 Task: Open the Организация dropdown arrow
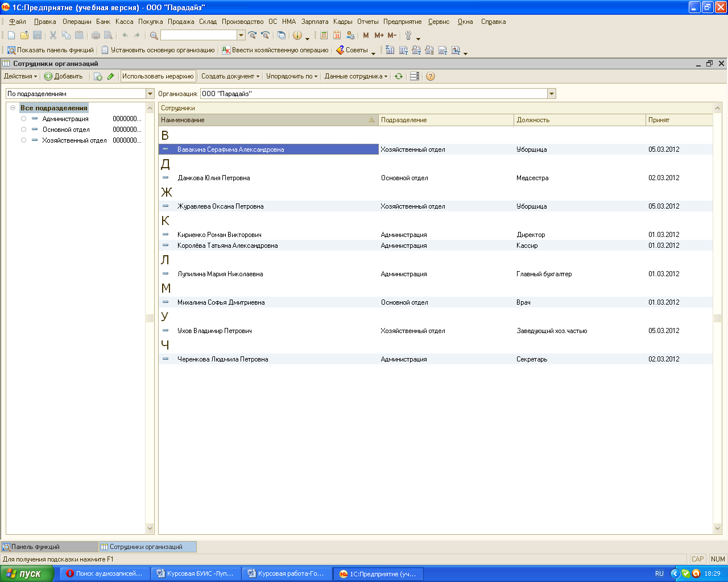551,94
